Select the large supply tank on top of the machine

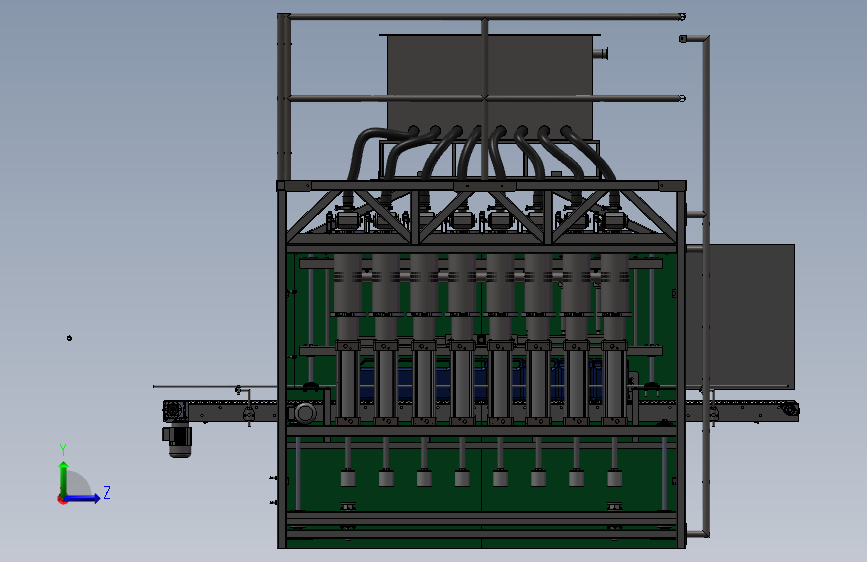click(x=490, y=87)
